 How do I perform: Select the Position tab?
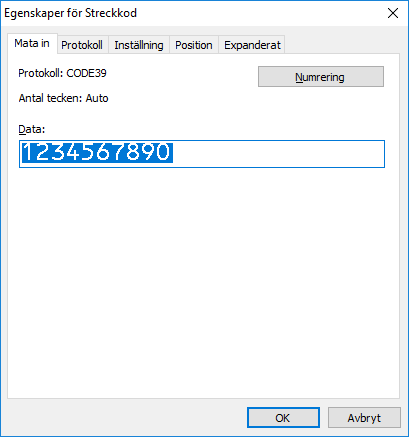point(194,45)
